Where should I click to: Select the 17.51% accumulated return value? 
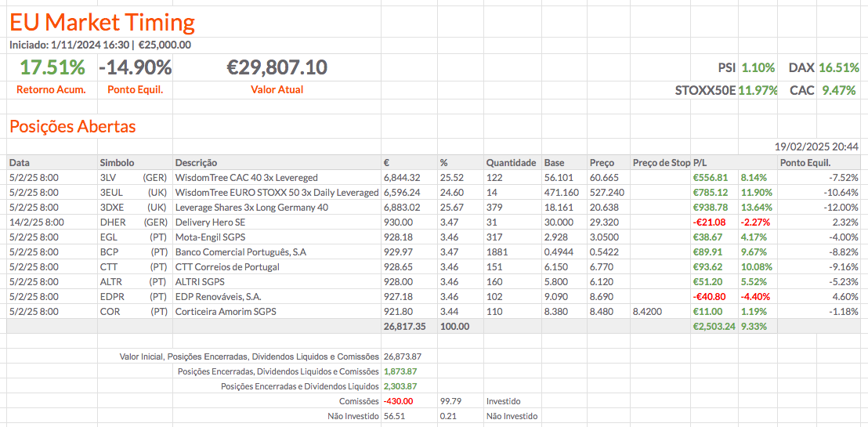pos(52,67)
